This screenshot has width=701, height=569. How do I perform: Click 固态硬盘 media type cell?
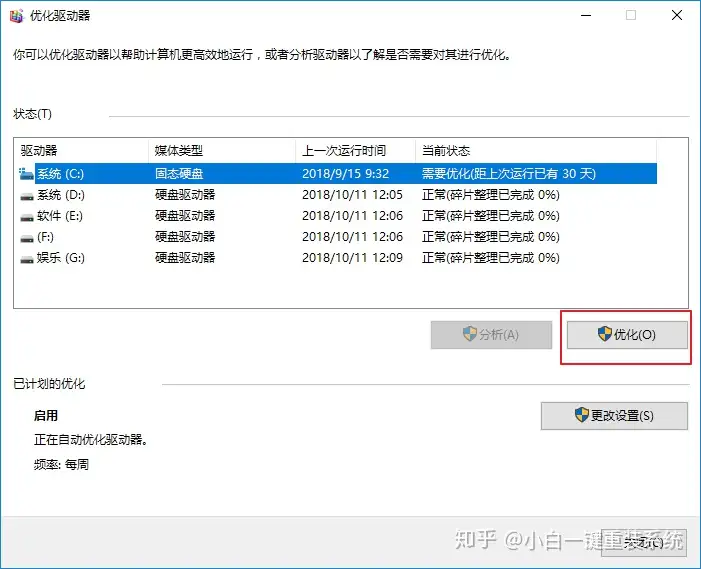pos(179,173)
